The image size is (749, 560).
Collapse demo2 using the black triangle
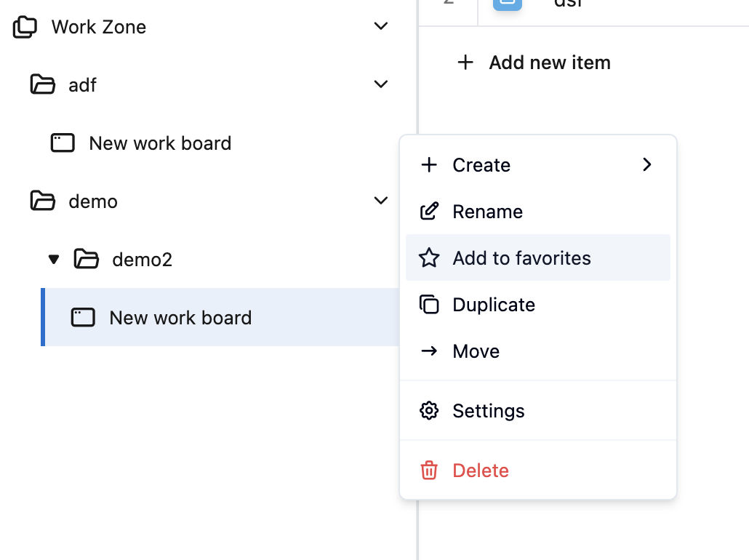click(53, 259)
